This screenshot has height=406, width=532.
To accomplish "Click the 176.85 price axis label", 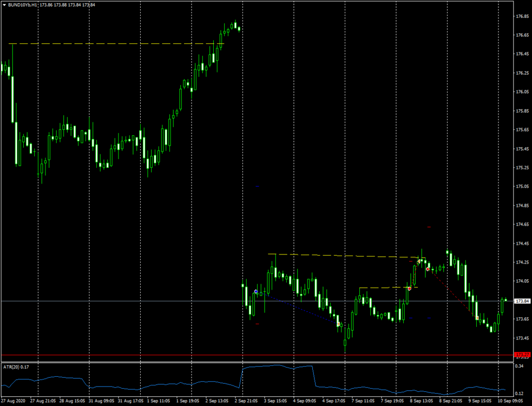I will (x=522, y=16).
